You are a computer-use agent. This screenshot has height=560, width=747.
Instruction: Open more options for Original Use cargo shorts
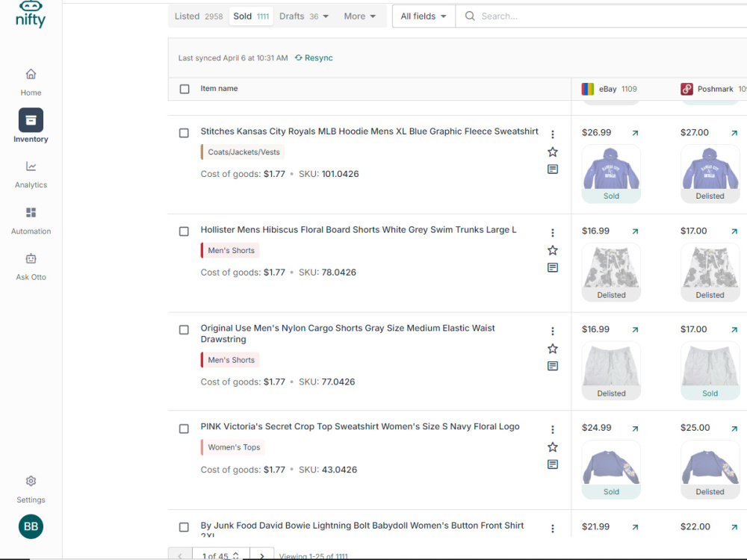553,331
